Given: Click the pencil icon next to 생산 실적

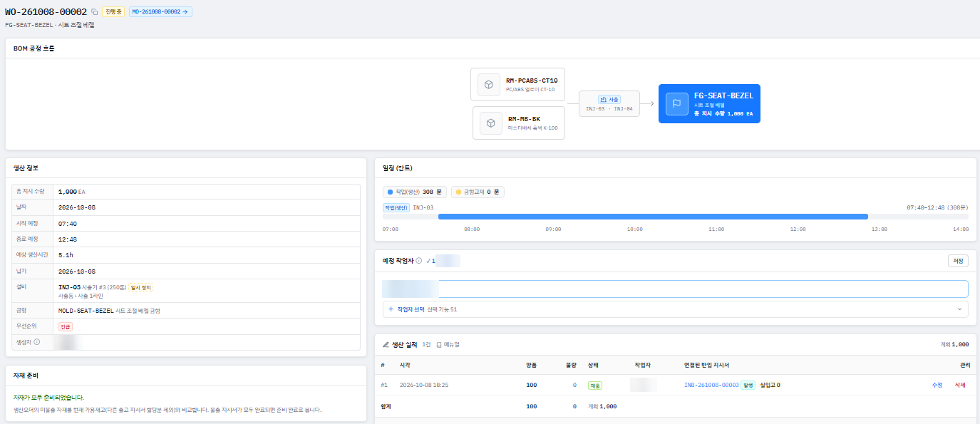Looking at the screenshot, I should pos(386,345).
